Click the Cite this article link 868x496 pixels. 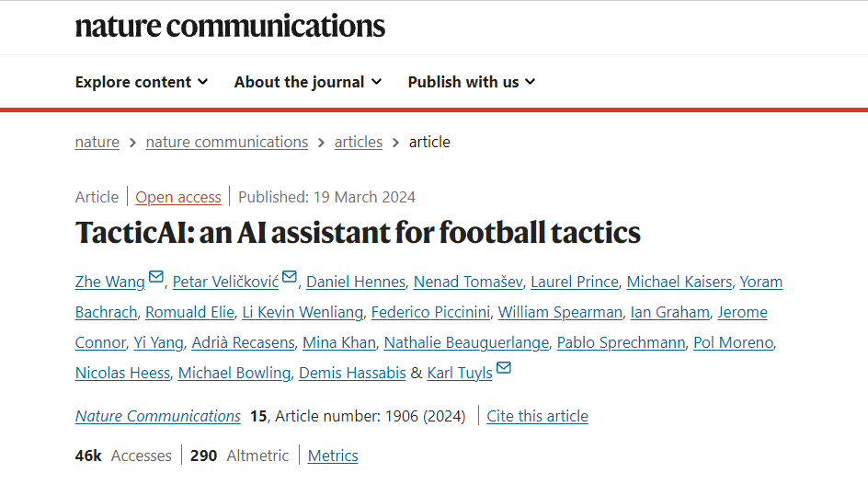(537, 416)
